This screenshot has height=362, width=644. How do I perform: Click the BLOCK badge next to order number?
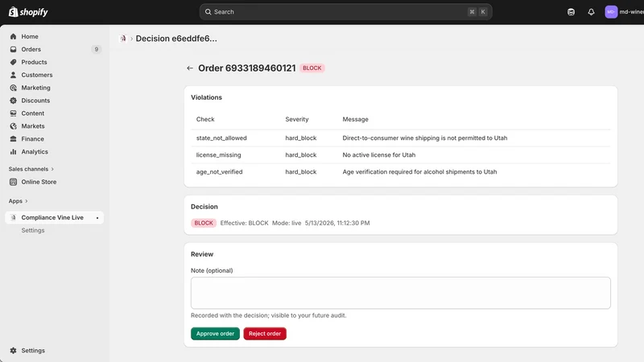coord(312,68)
